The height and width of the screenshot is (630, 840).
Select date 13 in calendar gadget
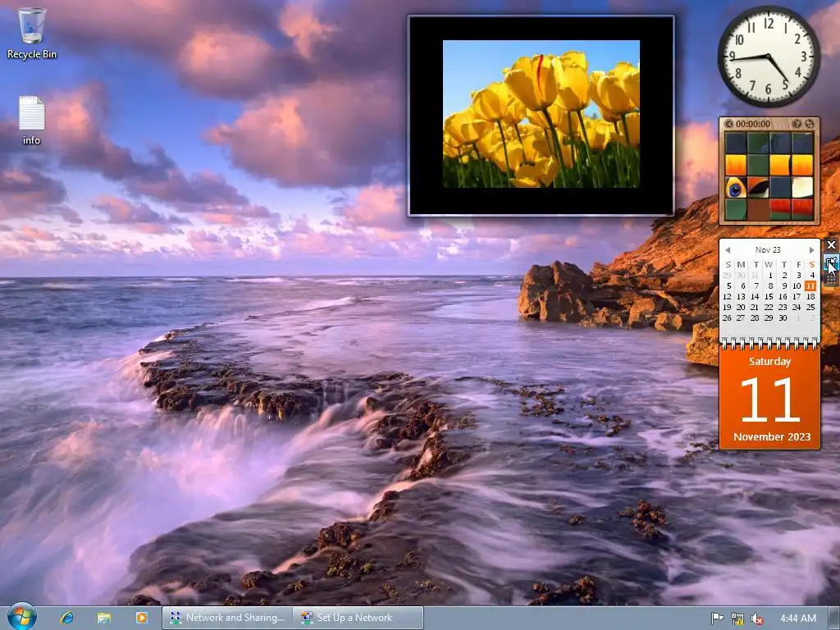pos(741,297)
